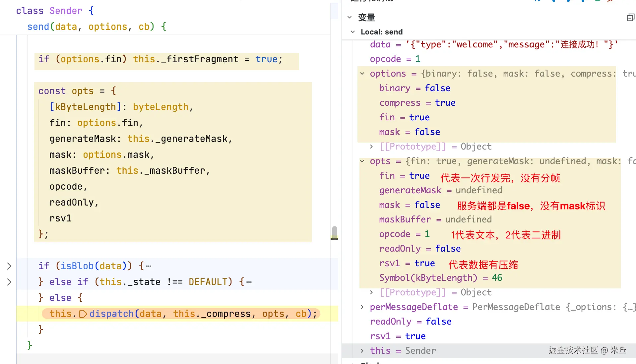The image size is (636, 364).
Task: Click _maskBuffer in the code editor
Action: click(x=174, y=171)
